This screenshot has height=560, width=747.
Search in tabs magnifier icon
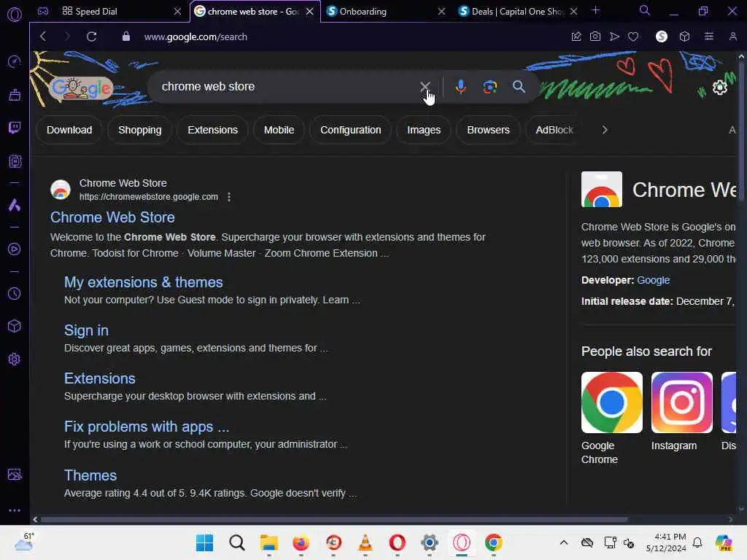[x=644, y=10]
